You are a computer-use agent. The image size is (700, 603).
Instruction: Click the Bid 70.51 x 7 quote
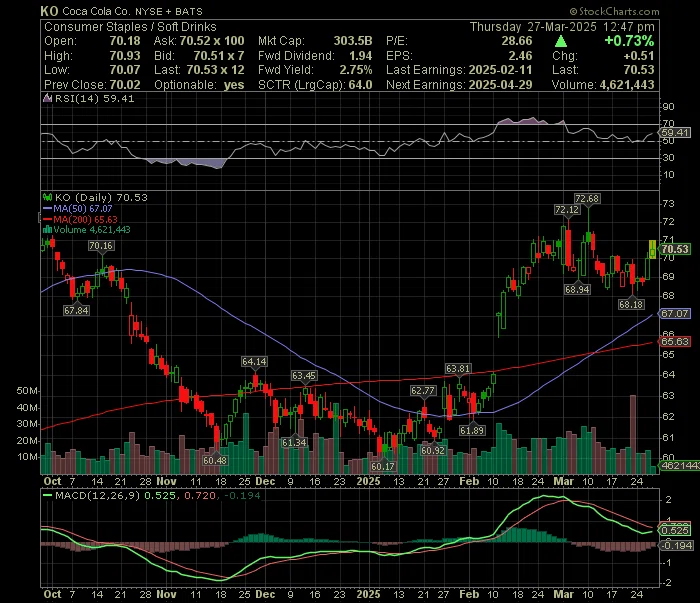click(x=219, y=56)
